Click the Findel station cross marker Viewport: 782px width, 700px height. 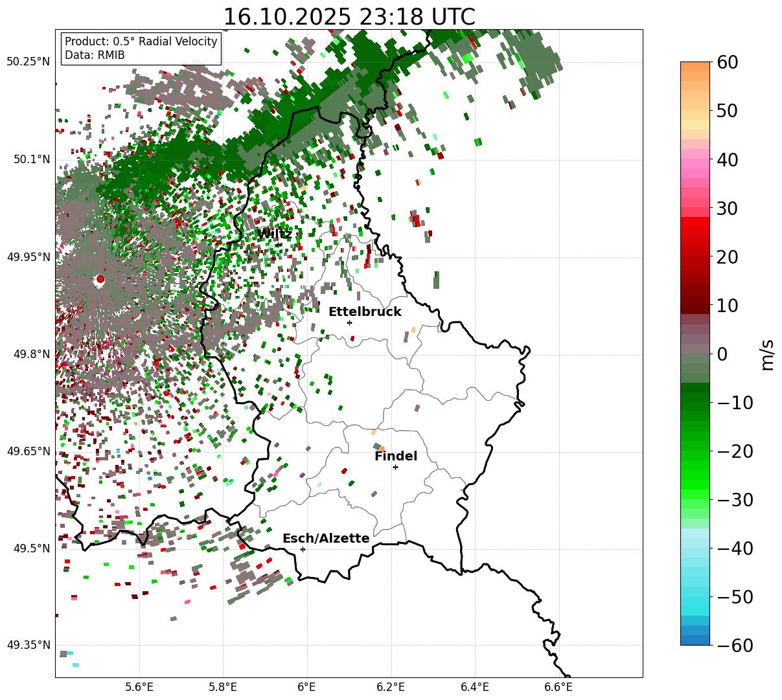(x=395, y=467)
